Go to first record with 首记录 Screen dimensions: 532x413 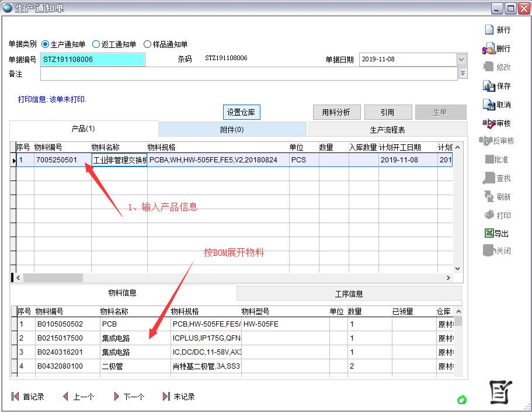[15, 397]
